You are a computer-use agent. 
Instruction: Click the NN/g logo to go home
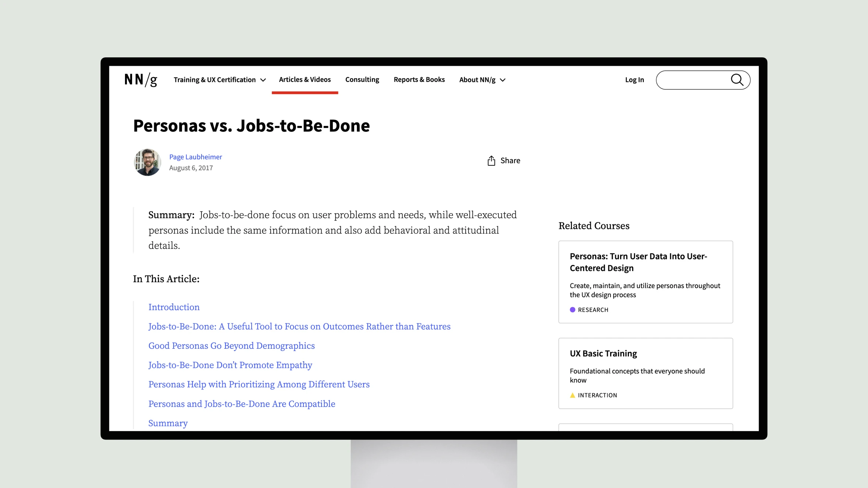141,79
